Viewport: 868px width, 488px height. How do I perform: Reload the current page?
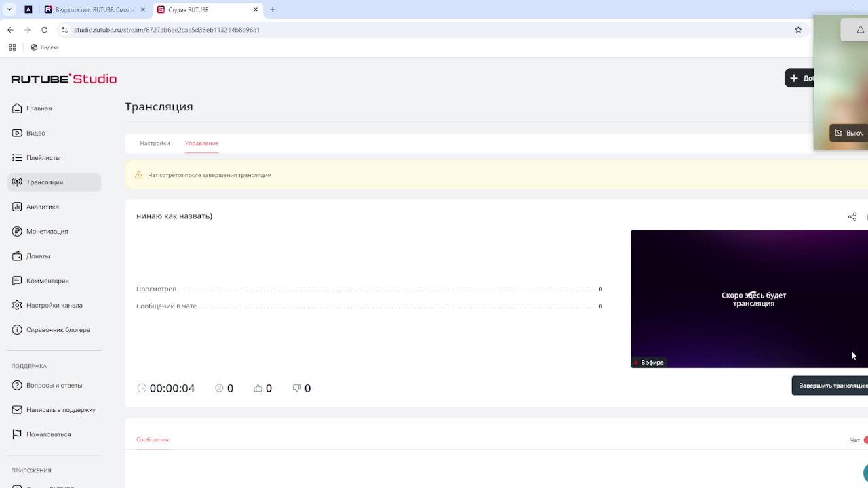tap(44, 30)
